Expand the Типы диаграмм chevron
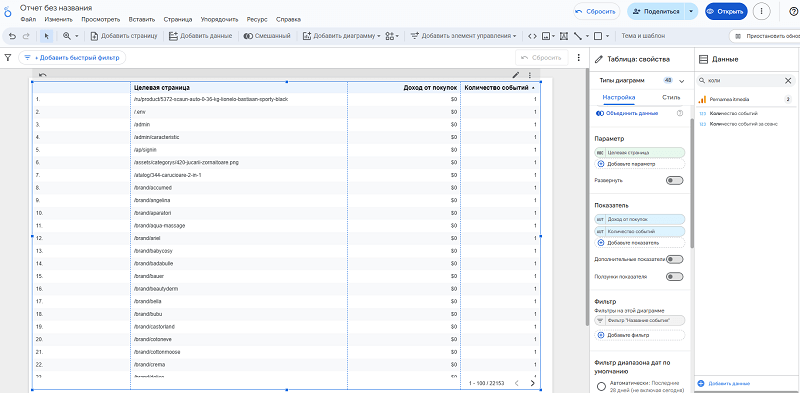 pyautogui.click(x=681, y=81)
